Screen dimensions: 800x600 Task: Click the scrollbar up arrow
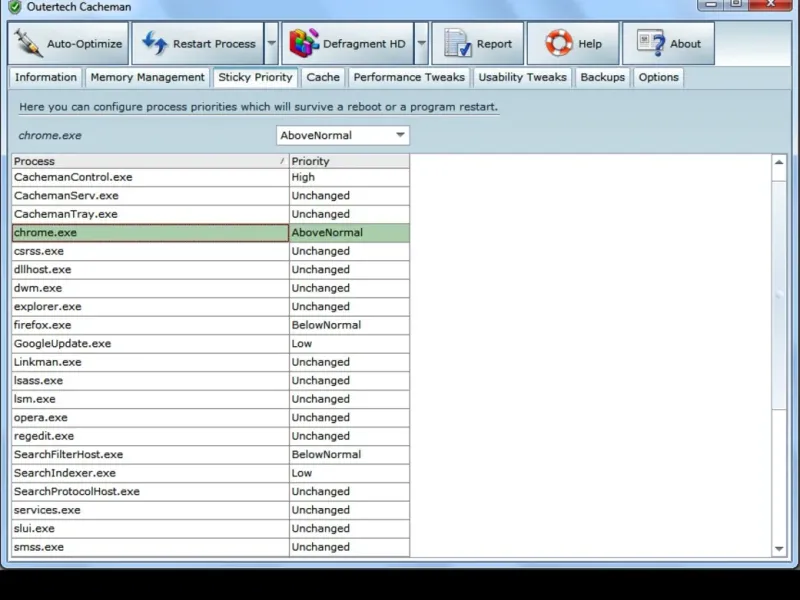pos(780,162)
